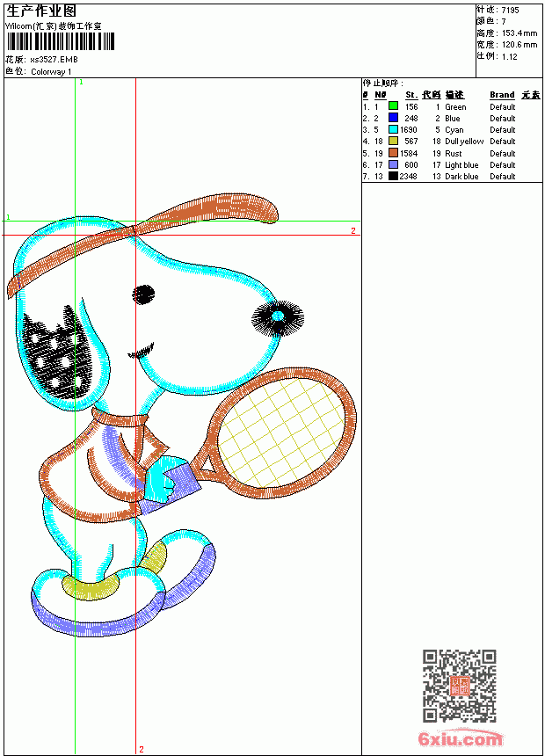Click the Dull yellow color swatch
545x756 pixels.
pos(394,141)
